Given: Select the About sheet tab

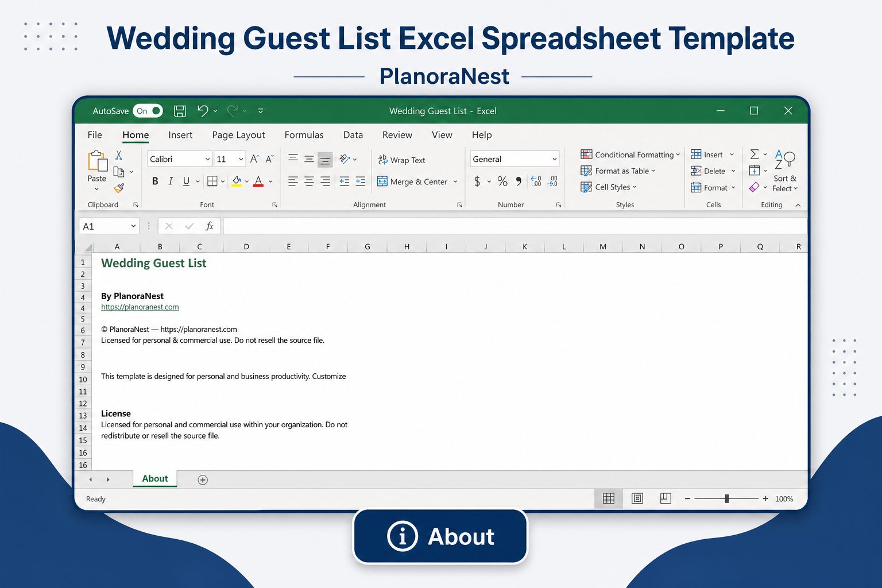Looking at the screenshot, I should click(x=155, y=479).
